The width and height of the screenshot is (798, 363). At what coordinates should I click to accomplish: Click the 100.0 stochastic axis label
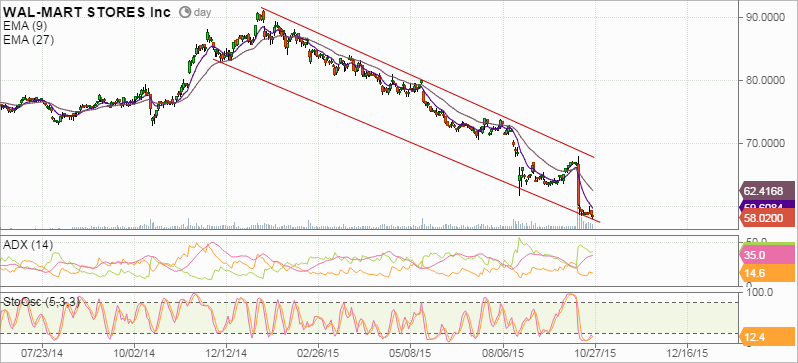[x=759, y=292]
